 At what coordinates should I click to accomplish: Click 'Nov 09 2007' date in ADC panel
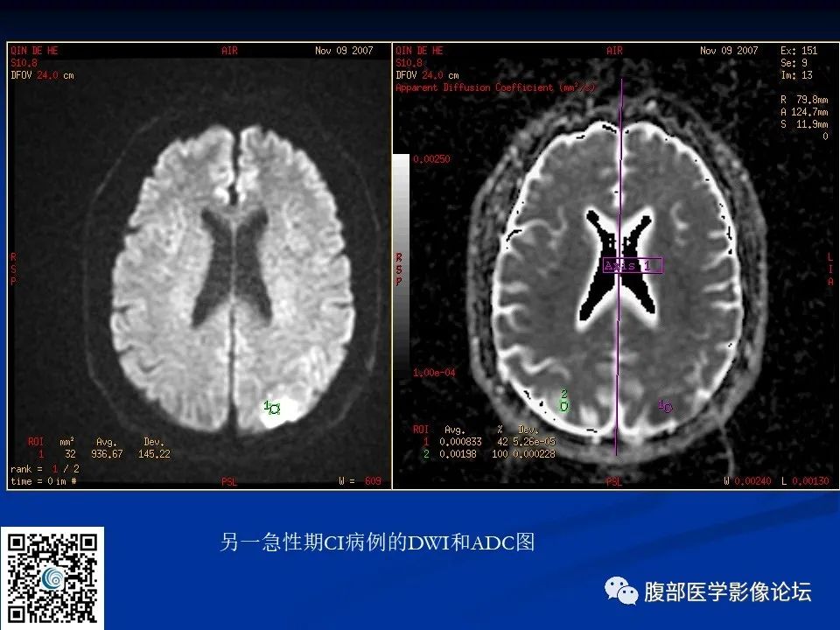729,51
